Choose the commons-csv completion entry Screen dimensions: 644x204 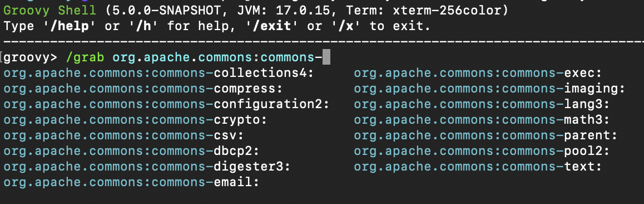(x=123, y=135)
